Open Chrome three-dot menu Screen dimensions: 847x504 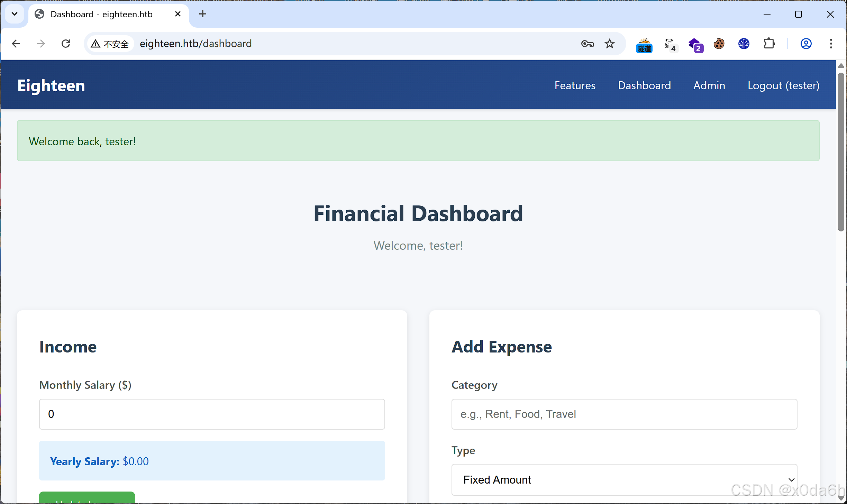[831, 44]
